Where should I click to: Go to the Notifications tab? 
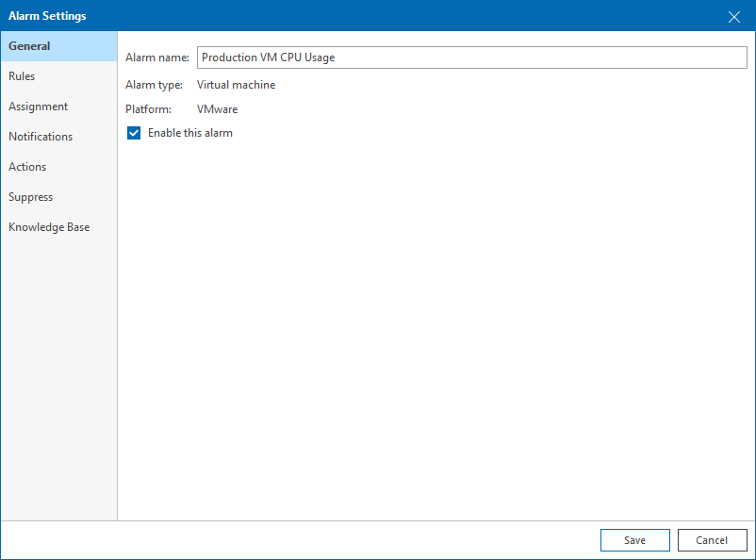[x=58, y=137]
